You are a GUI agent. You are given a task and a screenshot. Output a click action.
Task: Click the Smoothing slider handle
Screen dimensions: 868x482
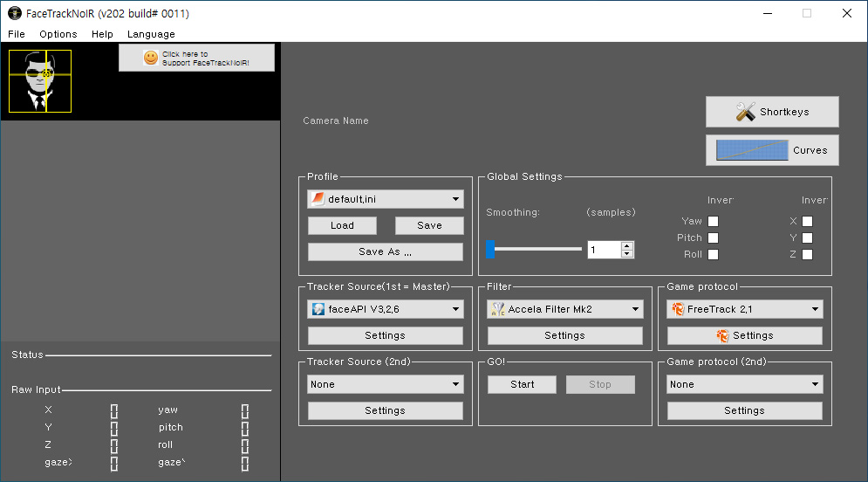[490, 250]
